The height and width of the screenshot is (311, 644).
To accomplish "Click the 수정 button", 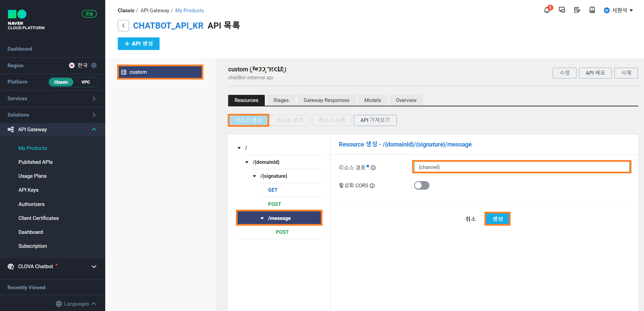I will pos(565,73).
